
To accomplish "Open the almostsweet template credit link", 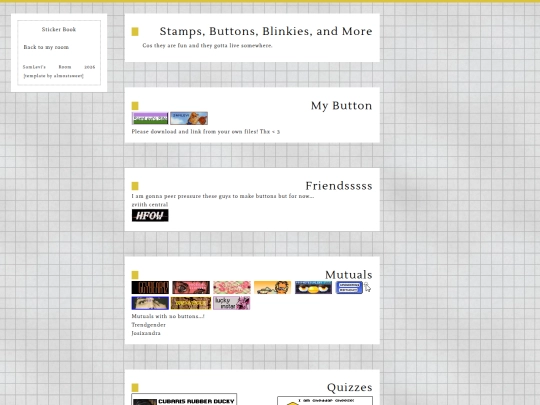I will coord(53,76).
